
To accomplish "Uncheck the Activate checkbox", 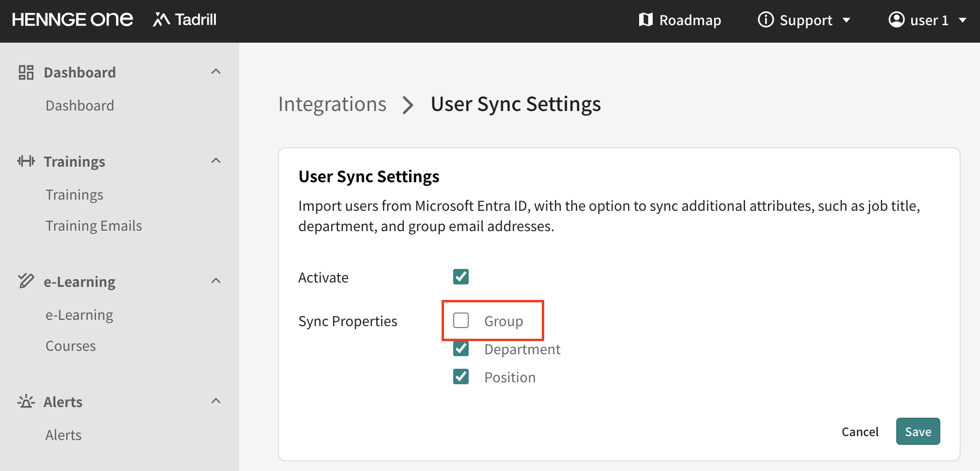I will point(461,277).
